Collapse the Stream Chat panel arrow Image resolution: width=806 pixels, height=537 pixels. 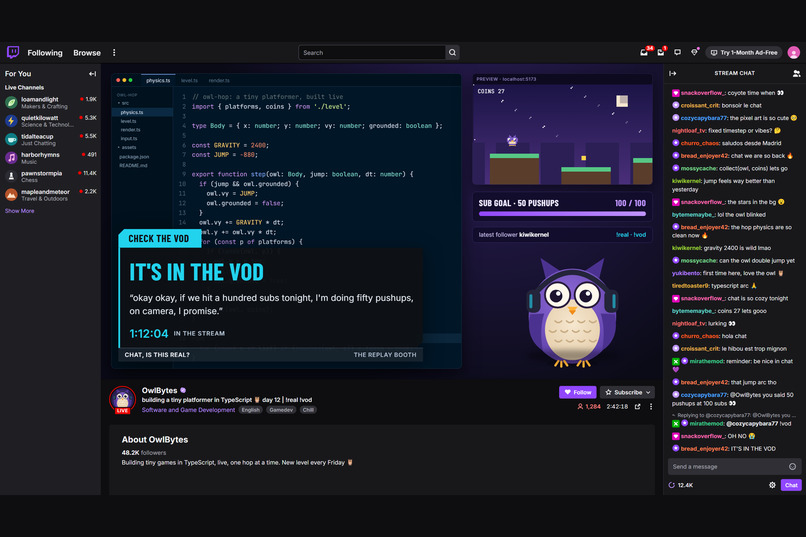[x=672, y=73]
